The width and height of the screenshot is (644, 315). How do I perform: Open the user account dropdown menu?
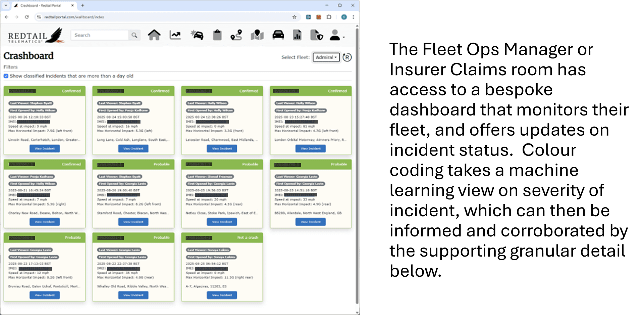point(336,35)
